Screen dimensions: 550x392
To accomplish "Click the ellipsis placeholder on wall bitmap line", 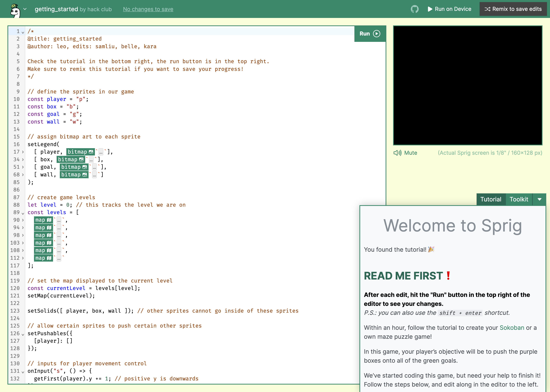I will coord(94,175).
